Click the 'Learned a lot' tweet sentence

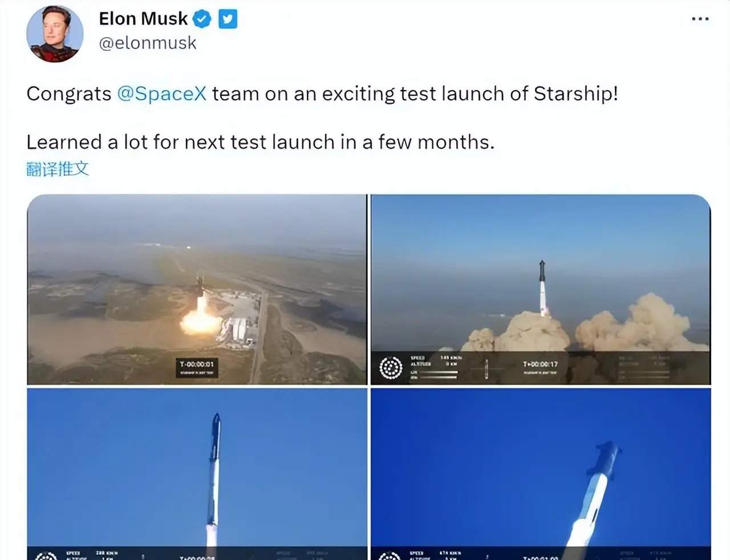(260, 142)
